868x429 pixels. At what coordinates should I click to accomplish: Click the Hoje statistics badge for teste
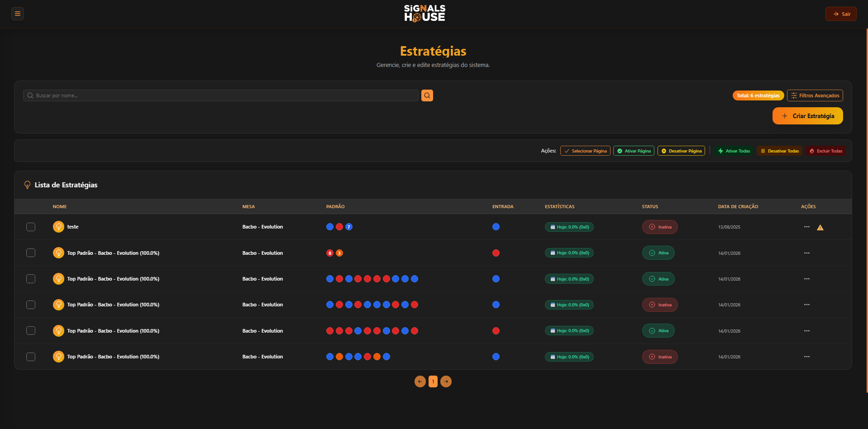tap(569, 227)
